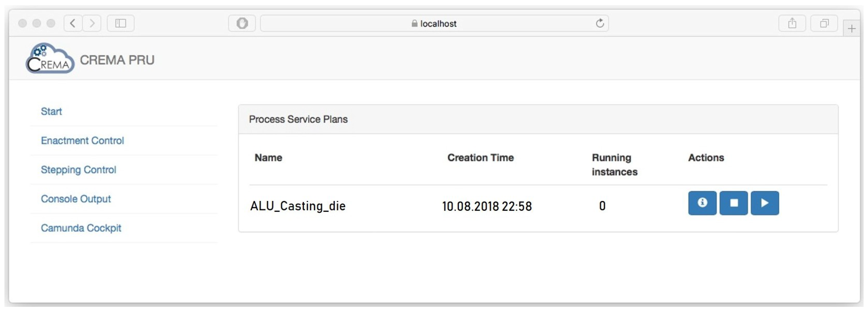
Task: View the Console Output page
Action: (x=76, y=199)
